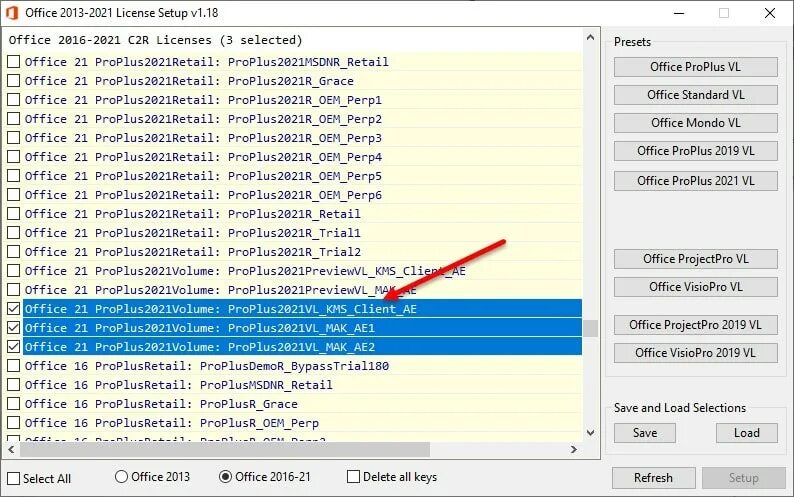Select the ProPlusR_OEM_Perp row text
Image resolution: width=794 pixels, height=497 pixels.
coord(172,423)
